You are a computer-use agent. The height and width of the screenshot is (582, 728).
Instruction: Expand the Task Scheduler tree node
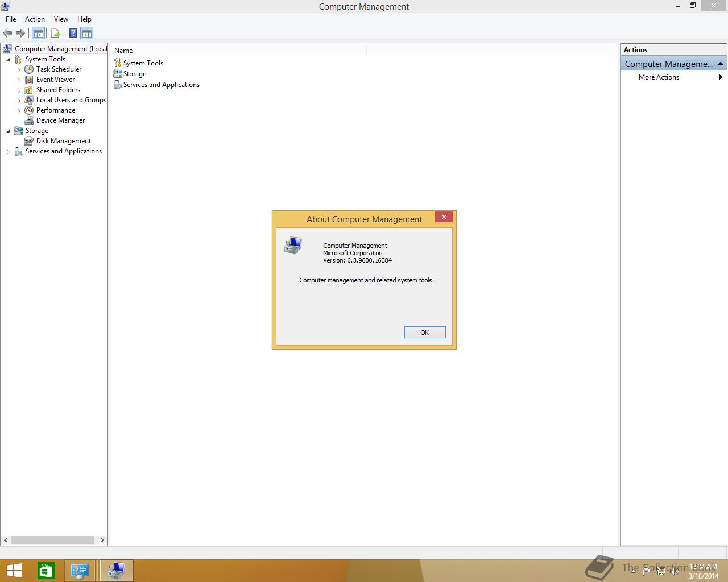tap(19, 70)
